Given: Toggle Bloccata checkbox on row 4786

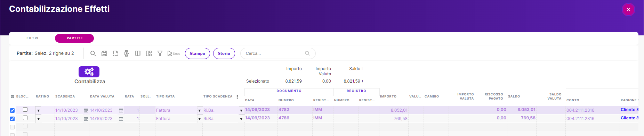Looking at the screenshot, I should coord(25,118).
